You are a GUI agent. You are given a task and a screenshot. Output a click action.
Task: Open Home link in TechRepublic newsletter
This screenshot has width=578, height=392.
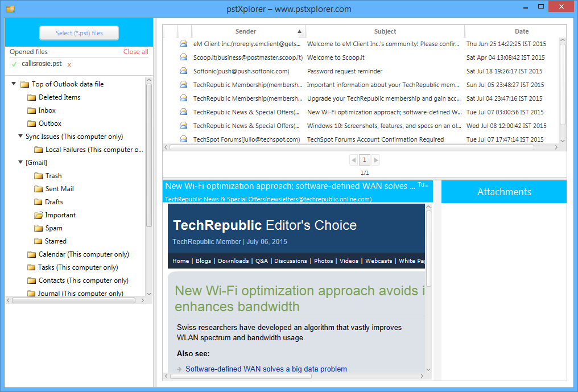[181, 261]
